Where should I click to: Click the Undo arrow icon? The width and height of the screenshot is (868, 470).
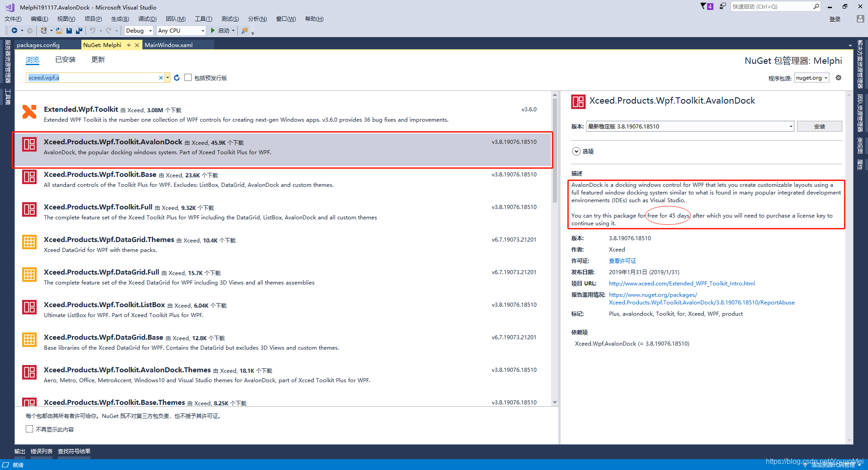point(93,30)
